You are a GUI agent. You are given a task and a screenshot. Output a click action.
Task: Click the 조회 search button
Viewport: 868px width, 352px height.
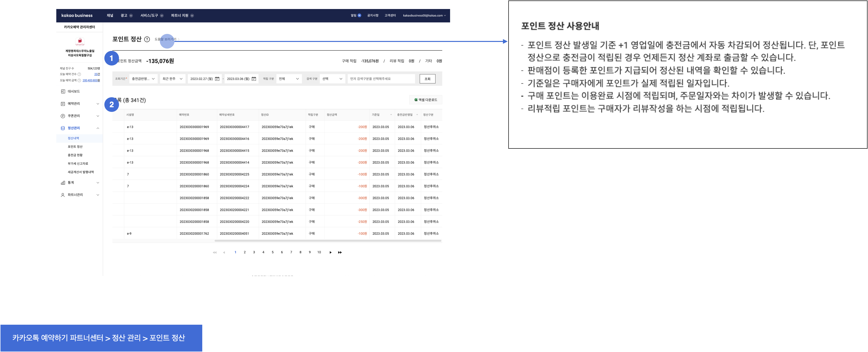point(427,79)
